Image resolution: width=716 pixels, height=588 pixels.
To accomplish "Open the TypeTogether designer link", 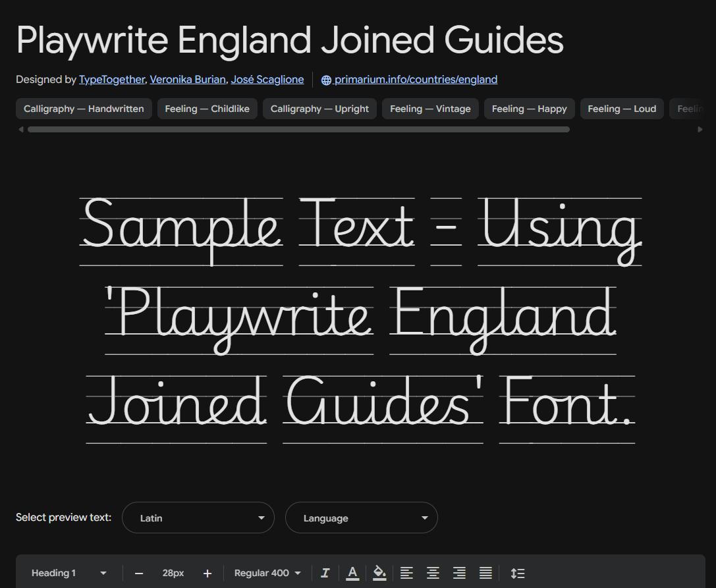I will tap(112, 80).
